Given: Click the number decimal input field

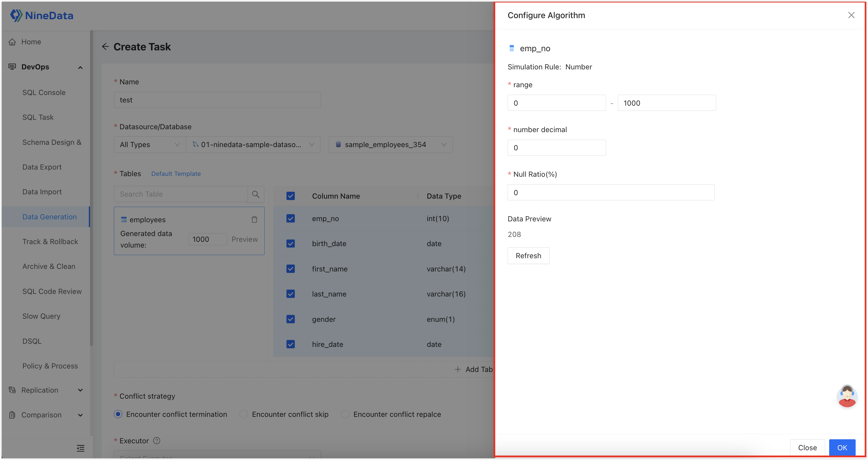Looking at the screenshot, I should point(557,148).
